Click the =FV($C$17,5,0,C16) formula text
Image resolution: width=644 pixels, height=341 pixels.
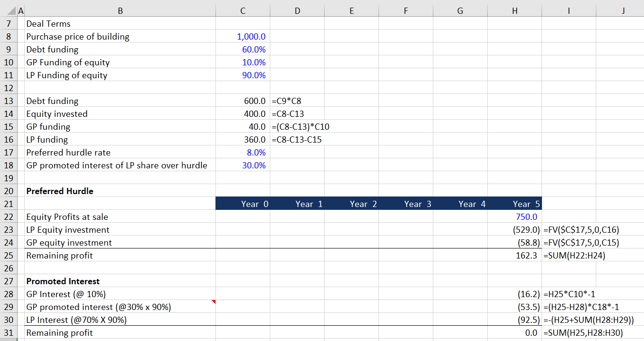(581, 230)
